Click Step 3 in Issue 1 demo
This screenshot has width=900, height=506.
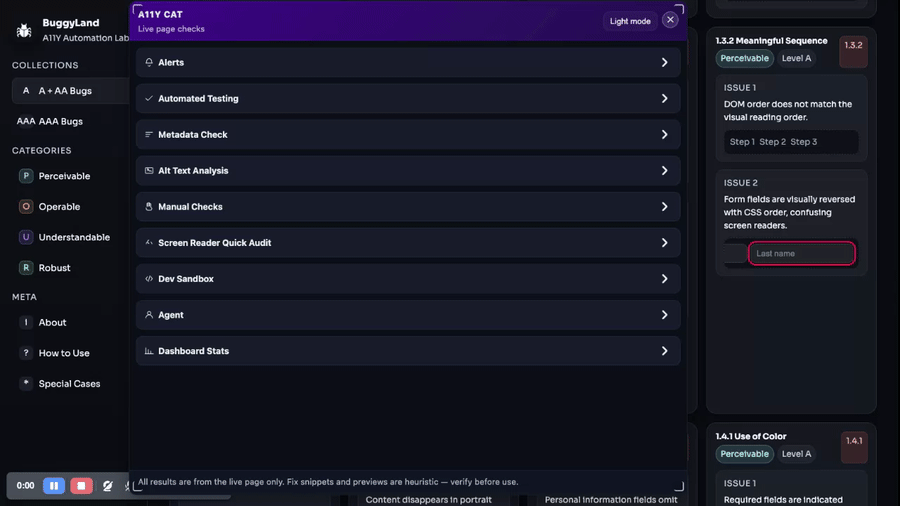tap(804, 142)
